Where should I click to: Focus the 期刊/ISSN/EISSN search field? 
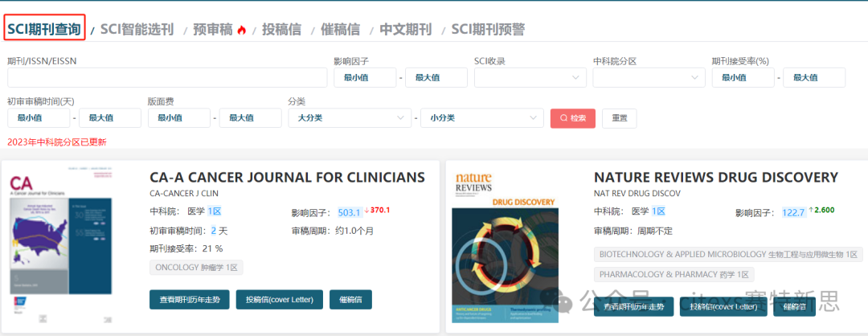click(x=167, y=77)
